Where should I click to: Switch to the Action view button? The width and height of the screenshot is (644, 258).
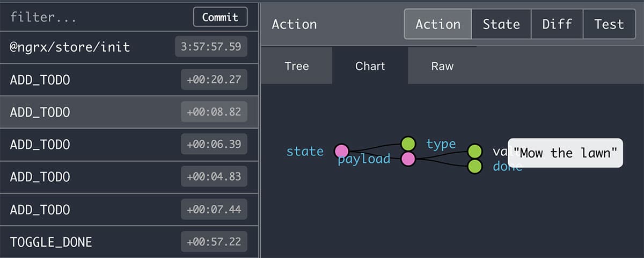pos(438,24)
